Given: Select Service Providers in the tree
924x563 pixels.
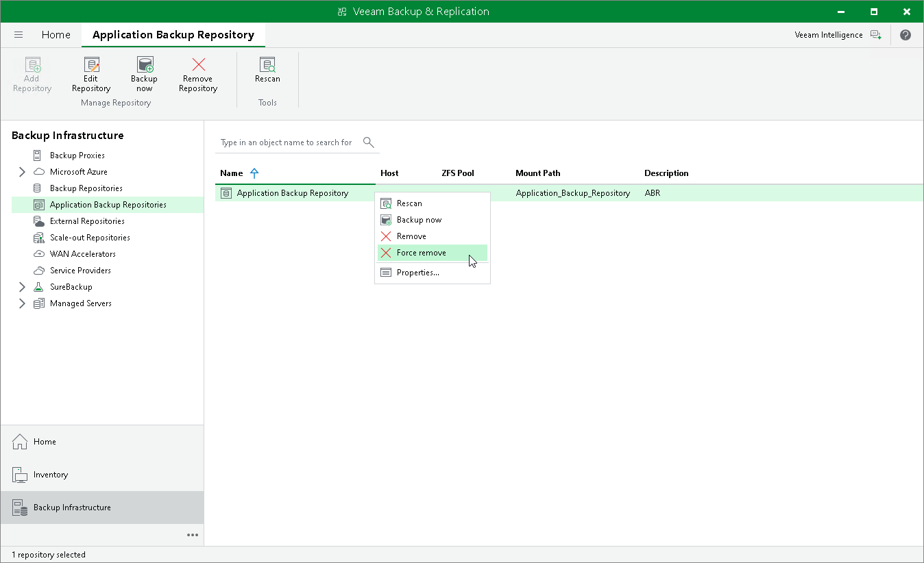Looking at the screenshot, I should click(x=80, y=271).
